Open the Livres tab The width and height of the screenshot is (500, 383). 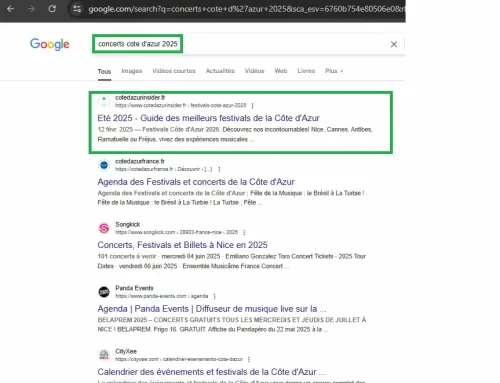(306, 71)
